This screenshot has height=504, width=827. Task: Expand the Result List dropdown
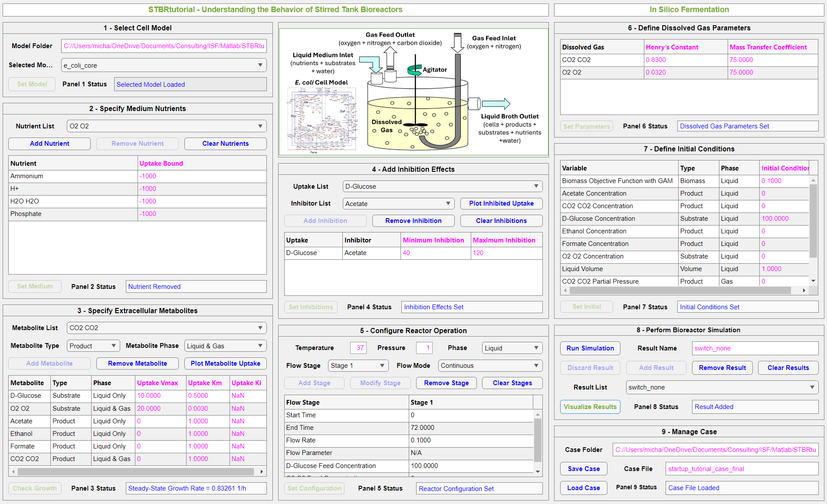point(722,387)
